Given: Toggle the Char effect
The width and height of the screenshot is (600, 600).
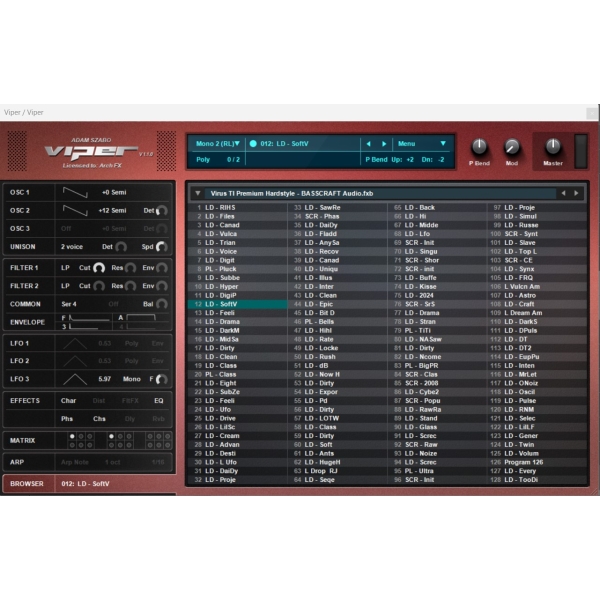Looking at the screenshot, I should click(x=68, y=401).
